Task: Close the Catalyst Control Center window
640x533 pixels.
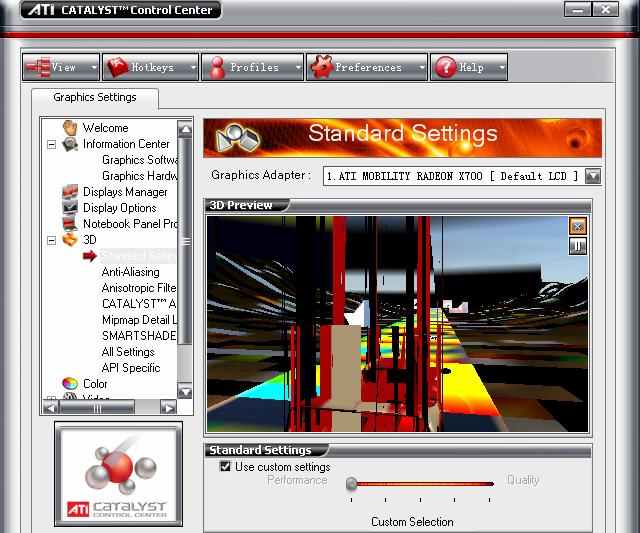Action: [605, 9]
